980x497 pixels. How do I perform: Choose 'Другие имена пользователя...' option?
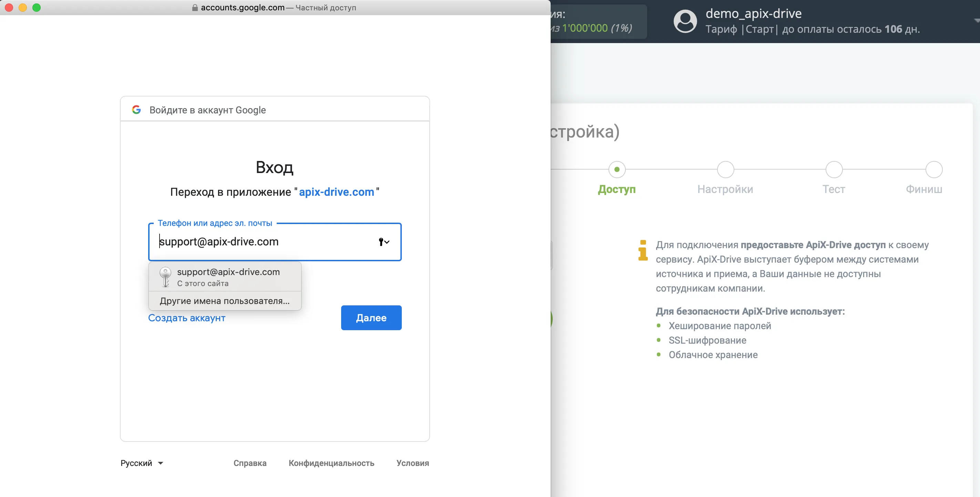point(225,301)
